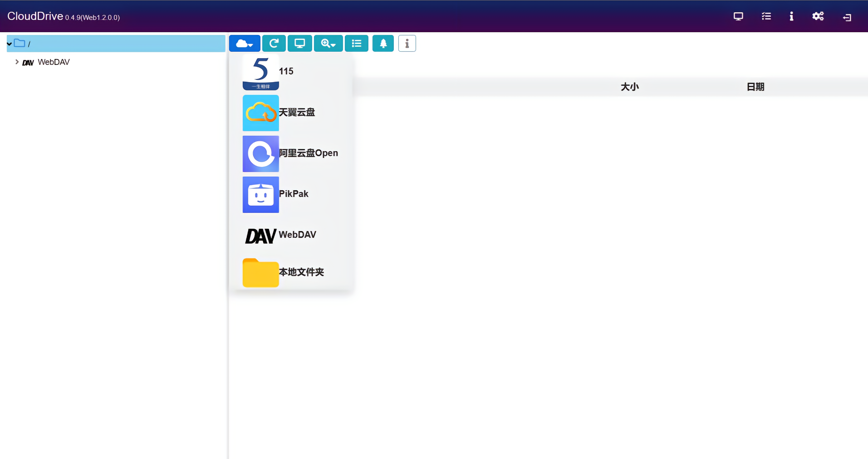Select 天翼云盘 menu entry
Screen dimensions: 868x459
[x=297, y=112]
